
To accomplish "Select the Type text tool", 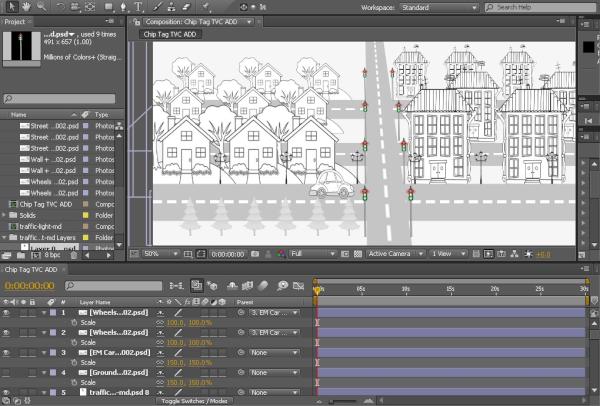I will point(138,7).
